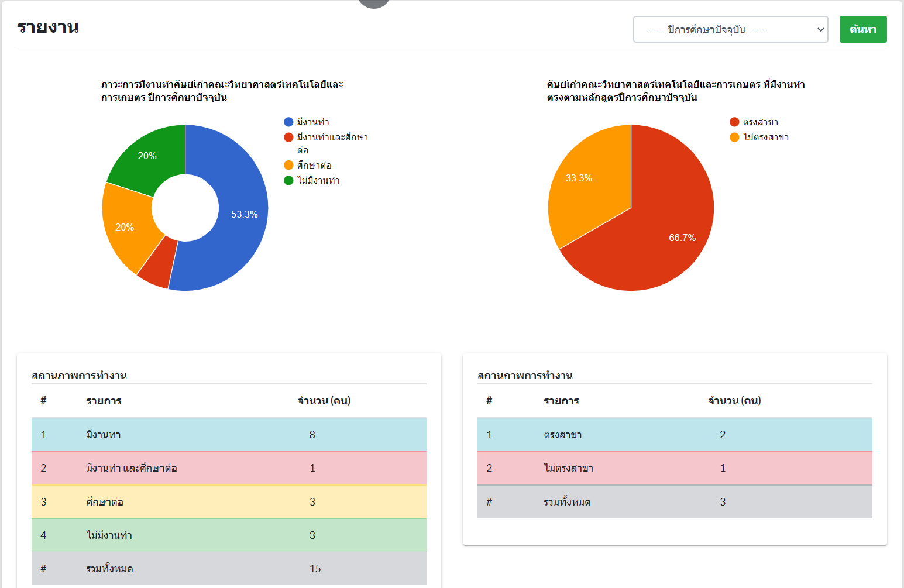Click red legend dot for ตรงสาขา
Screen dimensions: 904x588
click(734, 122)
